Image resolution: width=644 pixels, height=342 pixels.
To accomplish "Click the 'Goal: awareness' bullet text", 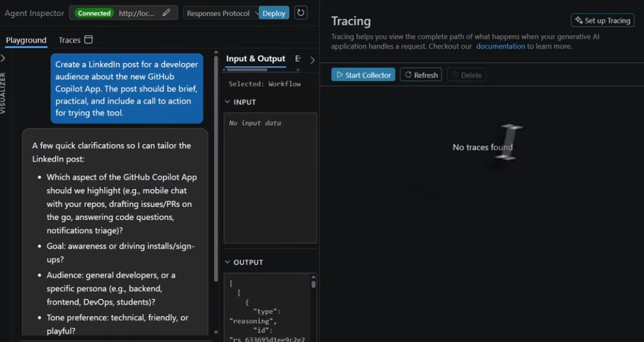I will 121,253.
